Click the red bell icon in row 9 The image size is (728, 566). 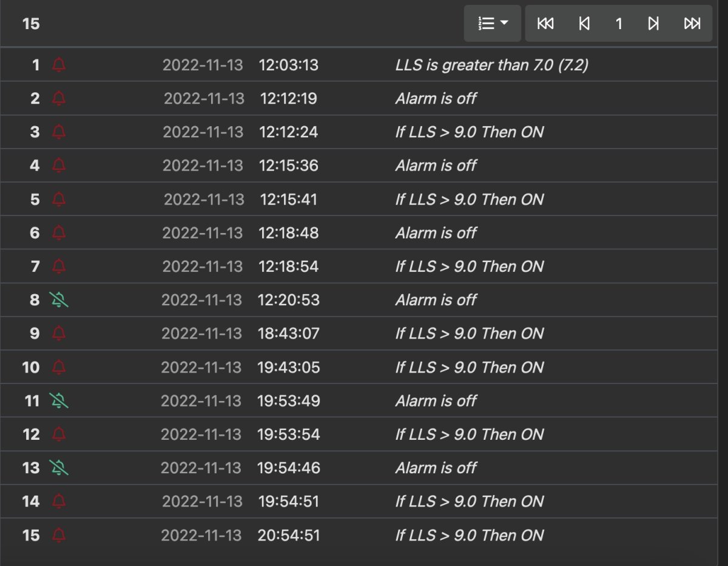[59, 333]
